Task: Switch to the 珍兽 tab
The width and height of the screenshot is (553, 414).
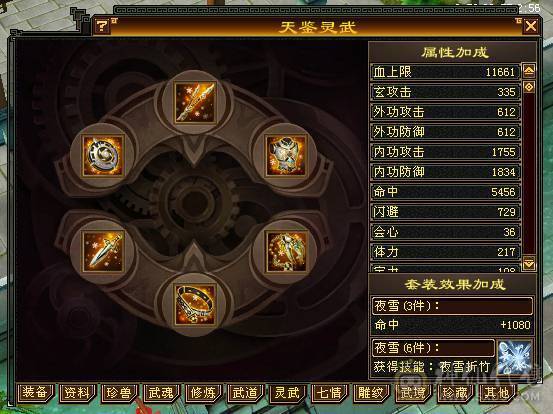Action: coord(120,393)
